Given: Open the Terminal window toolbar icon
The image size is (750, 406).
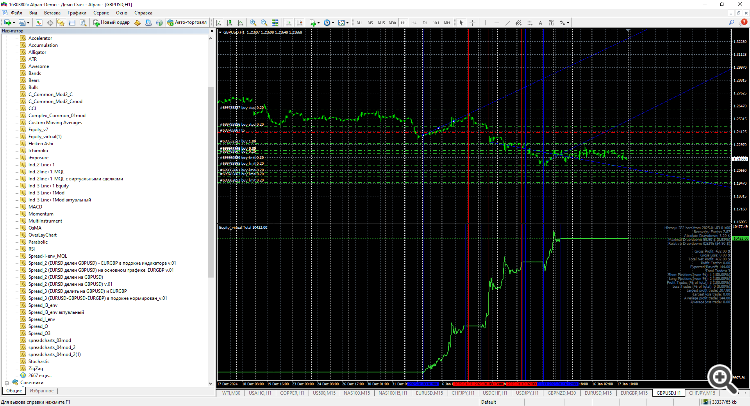Looking at the screenshot, I should click(x=72, y=22).
